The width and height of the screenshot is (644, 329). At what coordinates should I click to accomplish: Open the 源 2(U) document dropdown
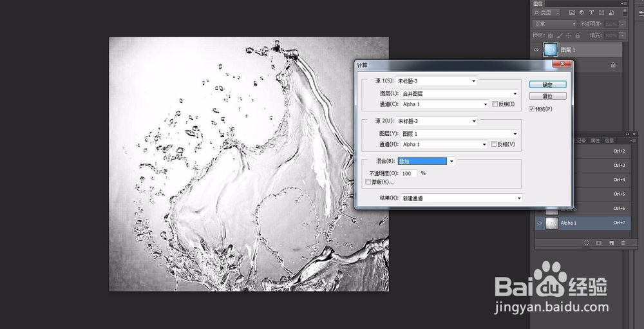click(436, 121)
